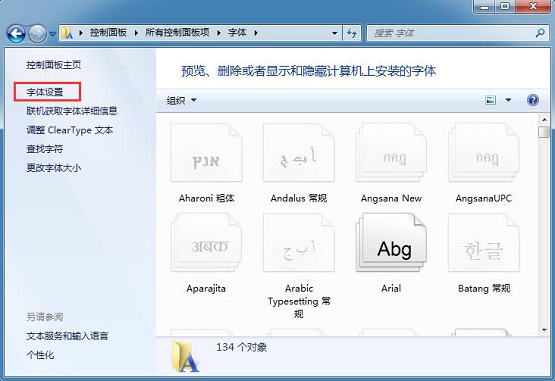The height and width of the screenshot is (381, 555).
Task: Select 所有控制面板项 breadcrumb segment
Action: (x=177, y=33)
